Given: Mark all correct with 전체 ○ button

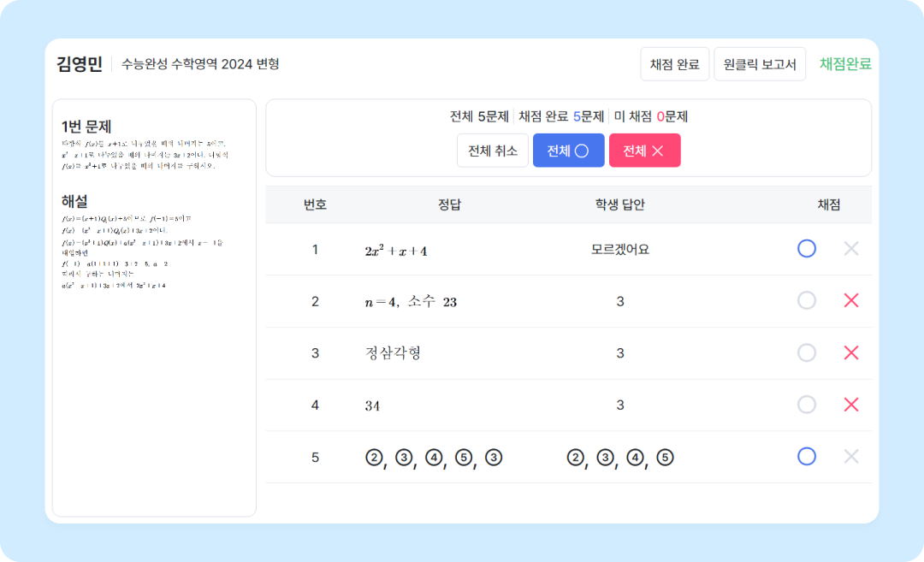Looking at the screenshot, I should [568, 151].
